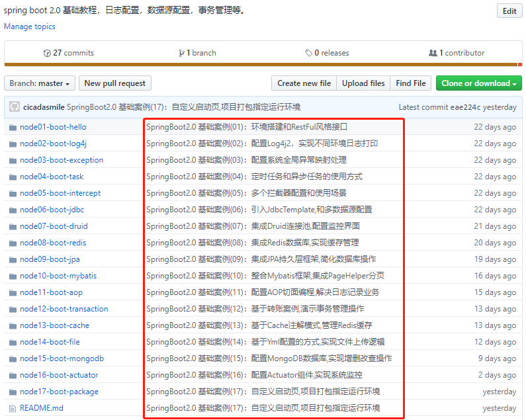View the 1 branch list
This screenshot has width=526, height=420.
198,53
